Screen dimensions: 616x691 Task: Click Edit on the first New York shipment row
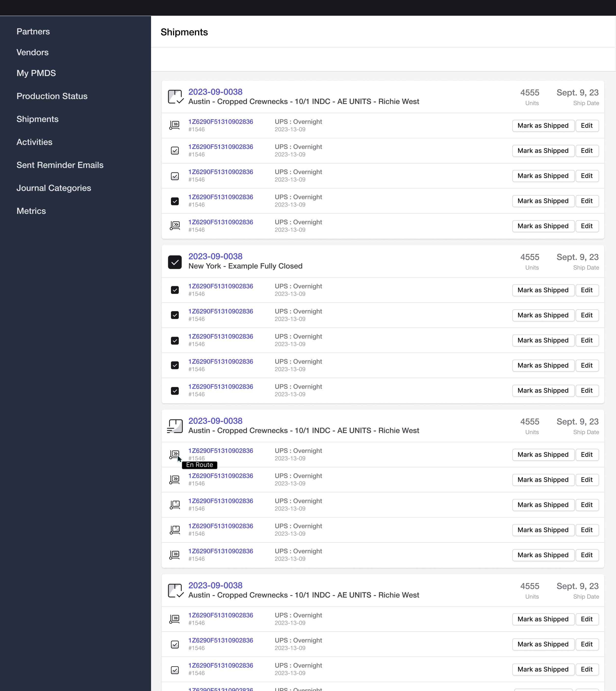point(587,290)
